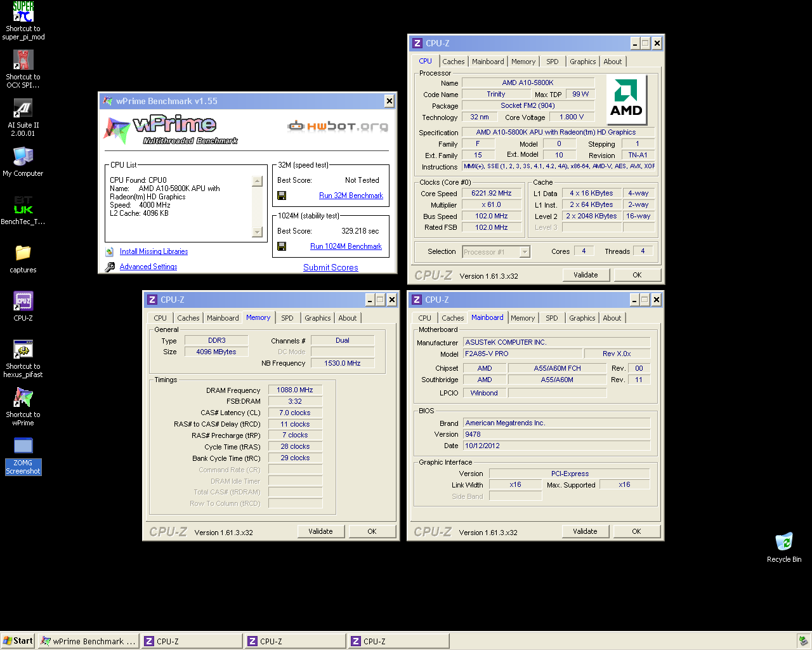Close the wPrime Benchmark window
This screenshot has height=650, width=812.
click(x=390, y=101)
